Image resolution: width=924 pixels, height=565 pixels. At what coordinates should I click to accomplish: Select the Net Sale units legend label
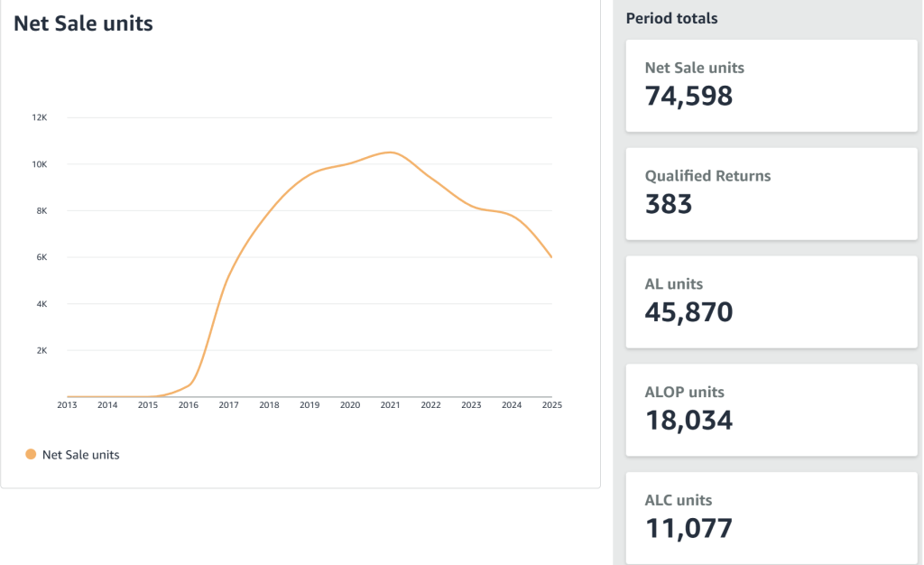pos(80,455)
